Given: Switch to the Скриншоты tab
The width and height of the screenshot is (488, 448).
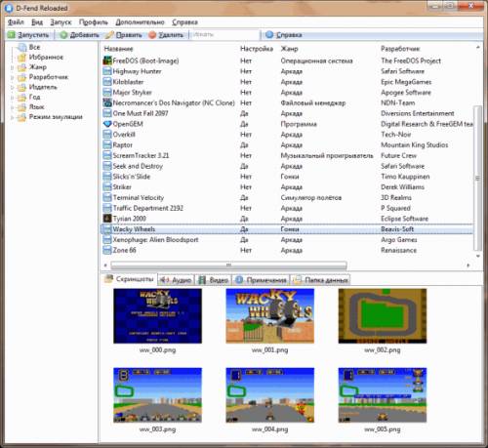Looking at the screenshot, I should pyautogui.click(x=130, y=279).
